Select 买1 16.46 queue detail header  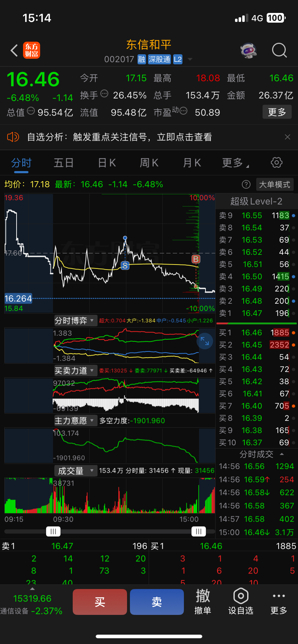click(223, 546)
